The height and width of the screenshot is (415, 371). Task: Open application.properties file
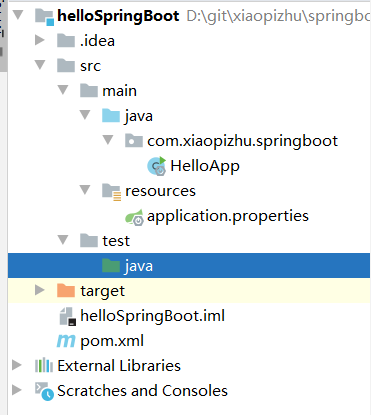(228, 216)
